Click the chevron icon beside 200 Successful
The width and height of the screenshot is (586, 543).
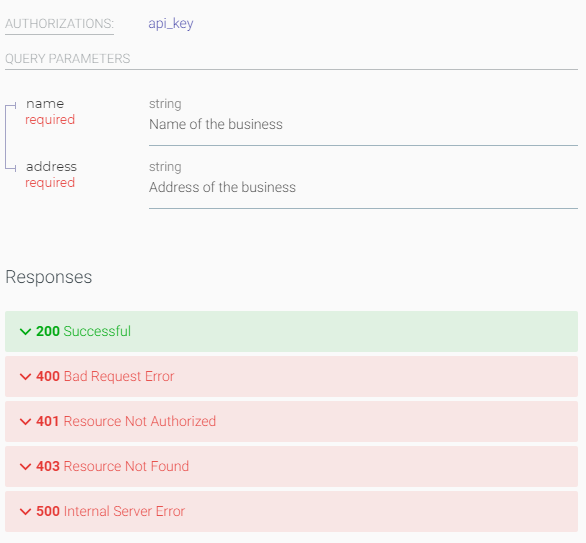point(25,331)
